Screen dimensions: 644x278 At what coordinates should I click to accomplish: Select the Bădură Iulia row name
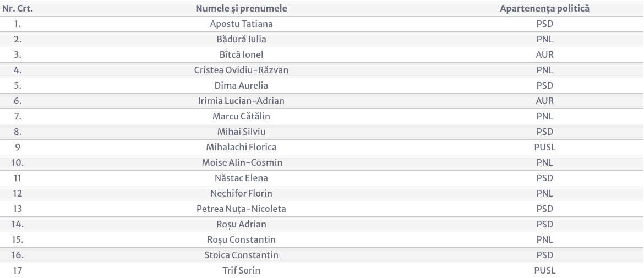click(241, 40)
